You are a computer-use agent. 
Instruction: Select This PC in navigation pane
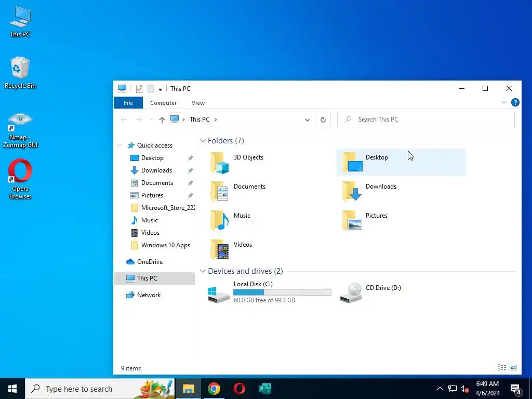[x=155, y=278]
